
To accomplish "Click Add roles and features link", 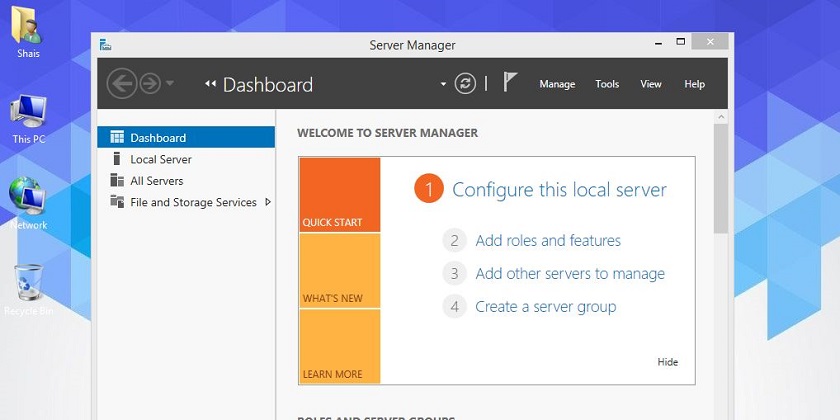I will click(x=548, y=241).
